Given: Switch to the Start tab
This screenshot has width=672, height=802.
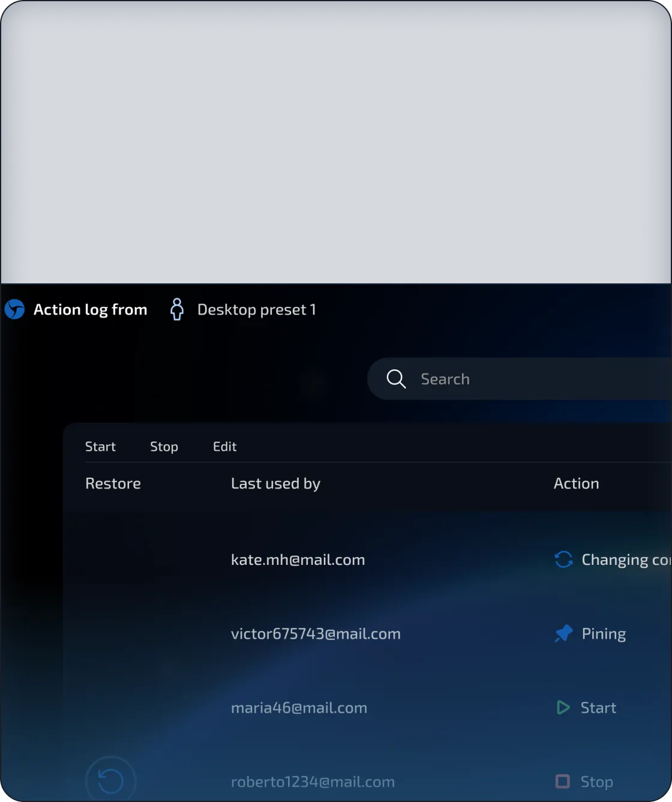Looking at the screenshot, I should coord(100,447).
